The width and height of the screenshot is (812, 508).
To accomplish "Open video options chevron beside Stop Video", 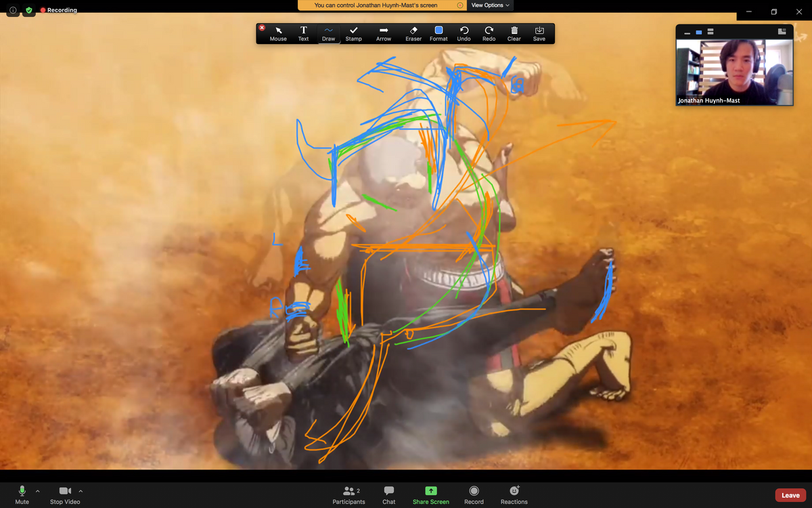I will 81,491.
